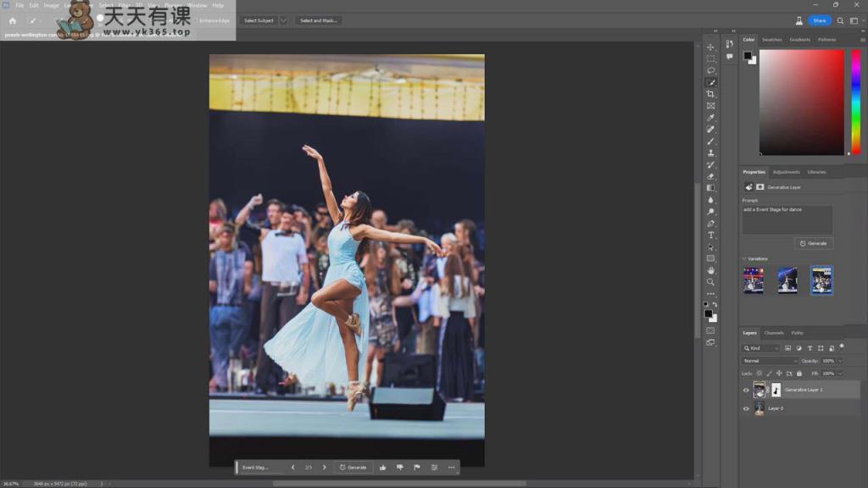
Task: Select the Frame tool
Action: click(x=711, y=106)
